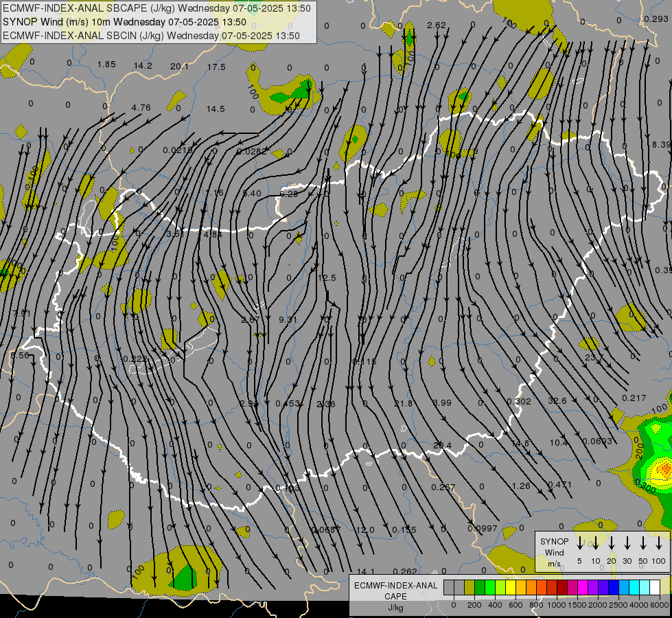Image resolution: width=672 pixels, height=618 pixels.
Task: Click the 2.62 value at top
Action: (437, 25)
